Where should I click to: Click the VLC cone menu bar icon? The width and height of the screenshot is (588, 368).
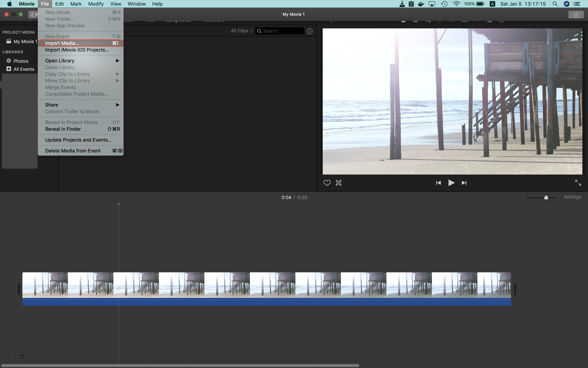pyautogui.click(x=402, y=4)
